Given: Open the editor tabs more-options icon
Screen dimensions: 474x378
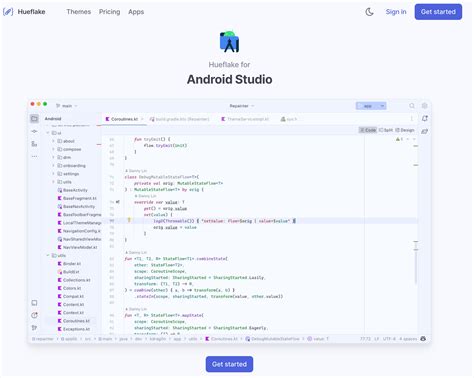Looking at the screenshot, I should click(x=412, y=119).
